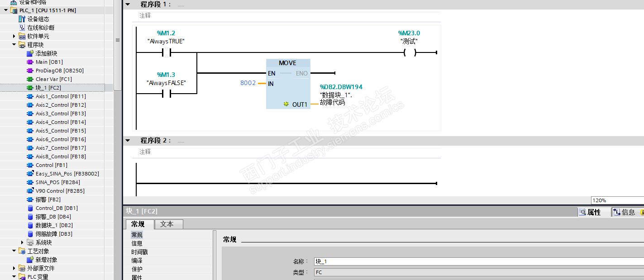Click the MOVE instruction box title
Image resolution: width=644 pixels, height=280 pixels.
coord(288,63)
